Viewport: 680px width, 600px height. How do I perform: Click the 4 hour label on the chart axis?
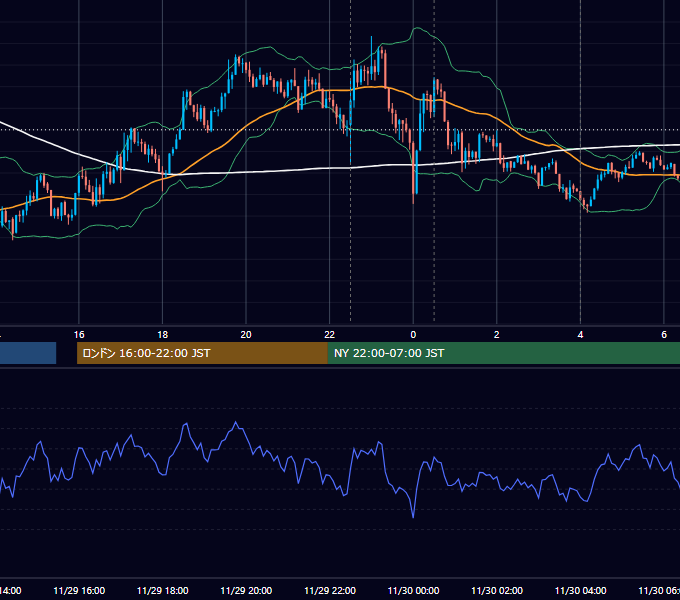pos(580,335)
